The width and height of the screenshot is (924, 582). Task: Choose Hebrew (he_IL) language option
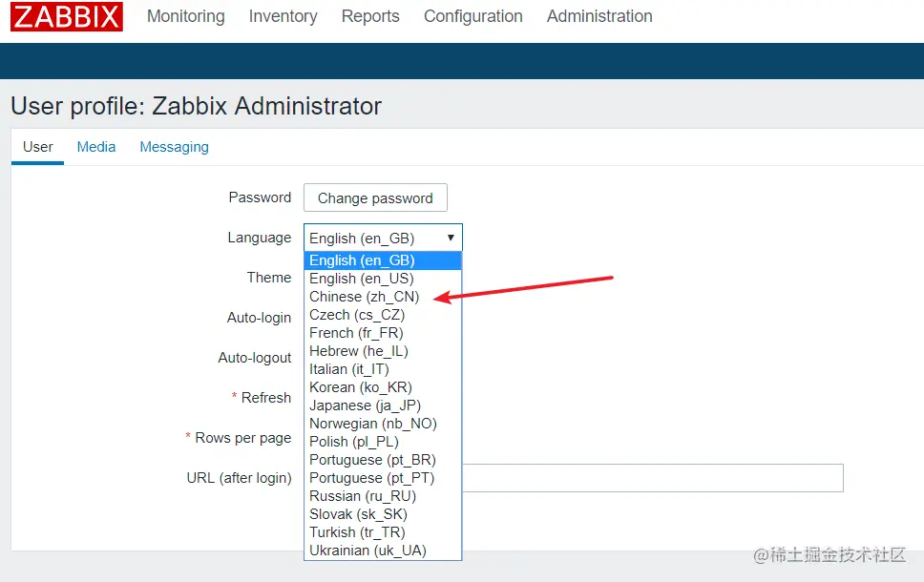point(383,351)
